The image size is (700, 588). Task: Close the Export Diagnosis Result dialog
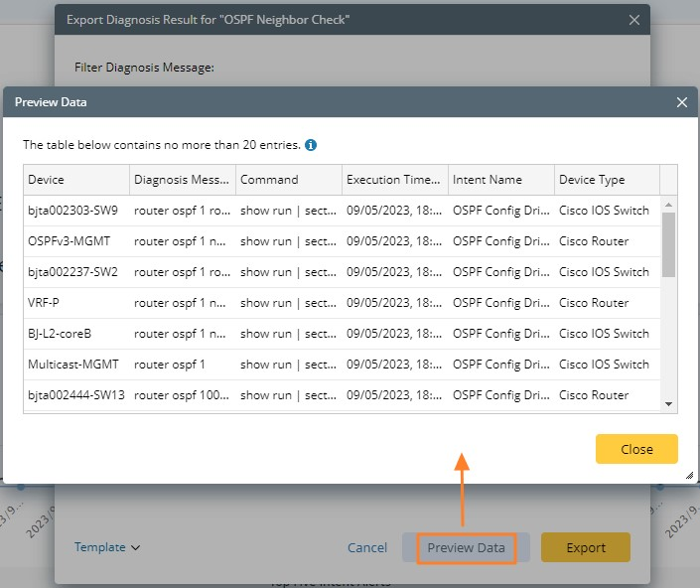pos(635,20)
